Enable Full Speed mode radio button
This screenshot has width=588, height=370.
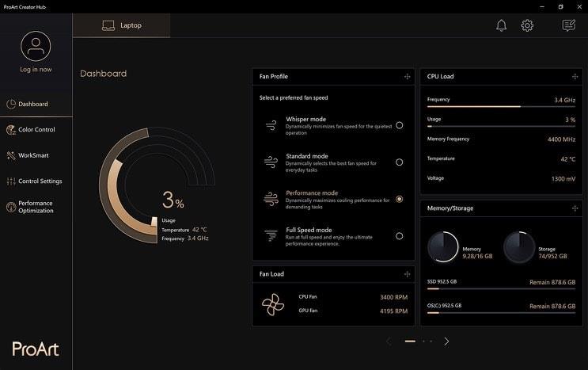(x=399, y=236)
